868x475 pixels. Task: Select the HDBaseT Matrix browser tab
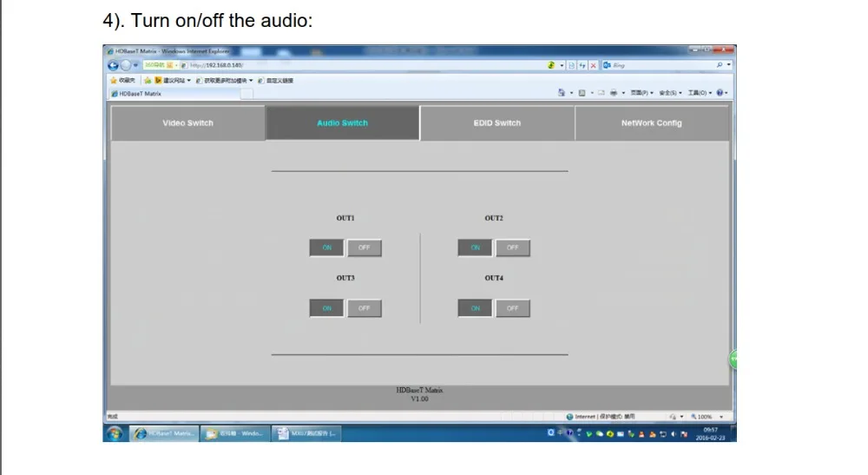(174, 94)
